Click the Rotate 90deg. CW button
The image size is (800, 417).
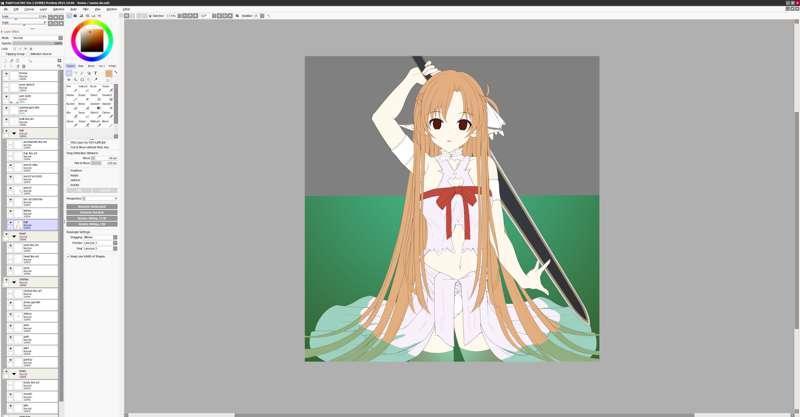pyautogui.click(x=92, y=224)
